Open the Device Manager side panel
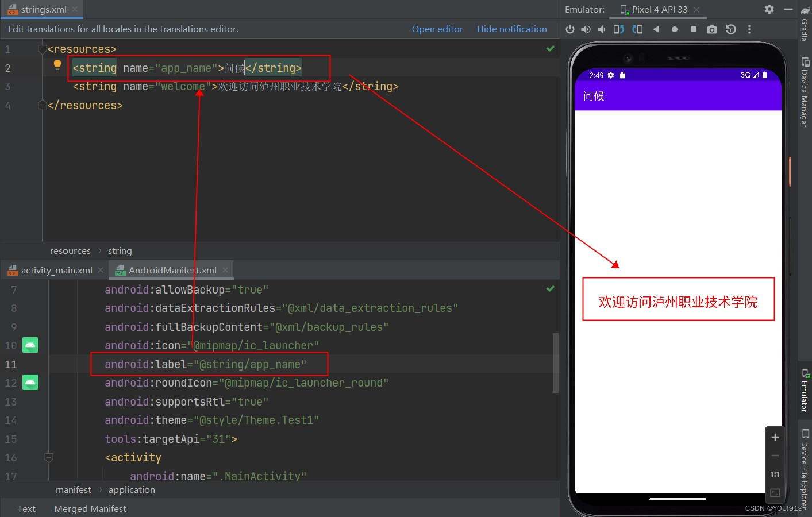 (x=805, y=92)
